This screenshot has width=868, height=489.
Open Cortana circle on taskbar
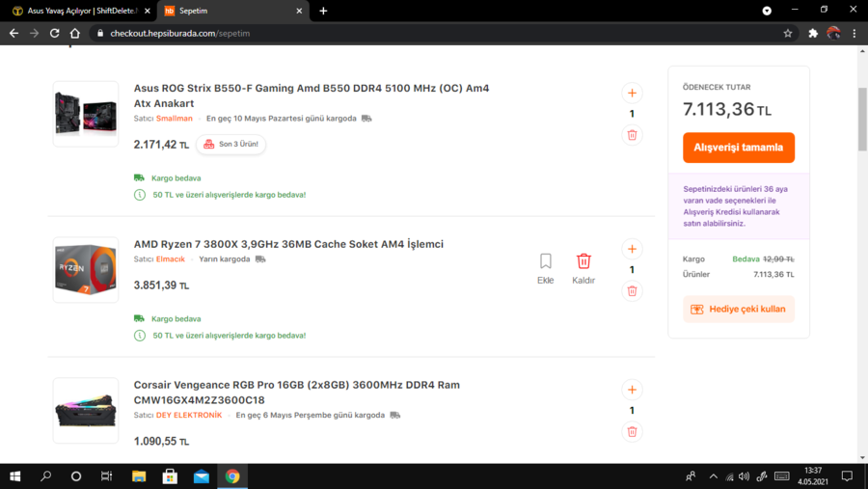76,476
